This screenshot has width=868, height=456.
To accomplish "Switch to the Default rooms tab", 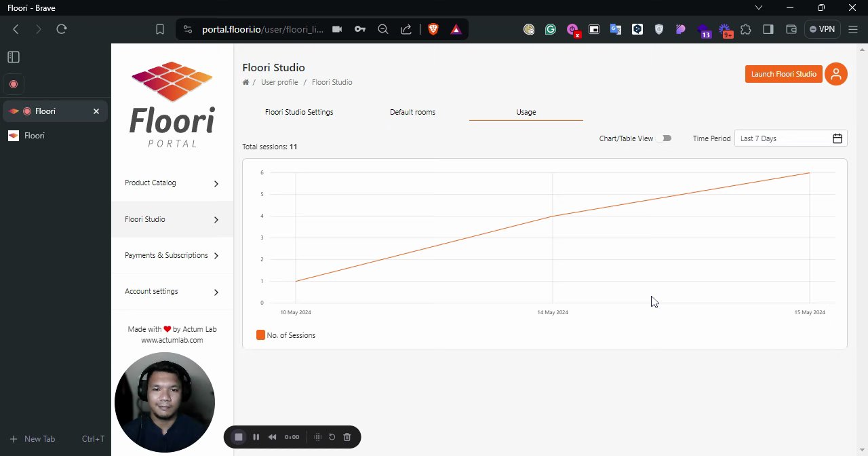I will (412, 112).
